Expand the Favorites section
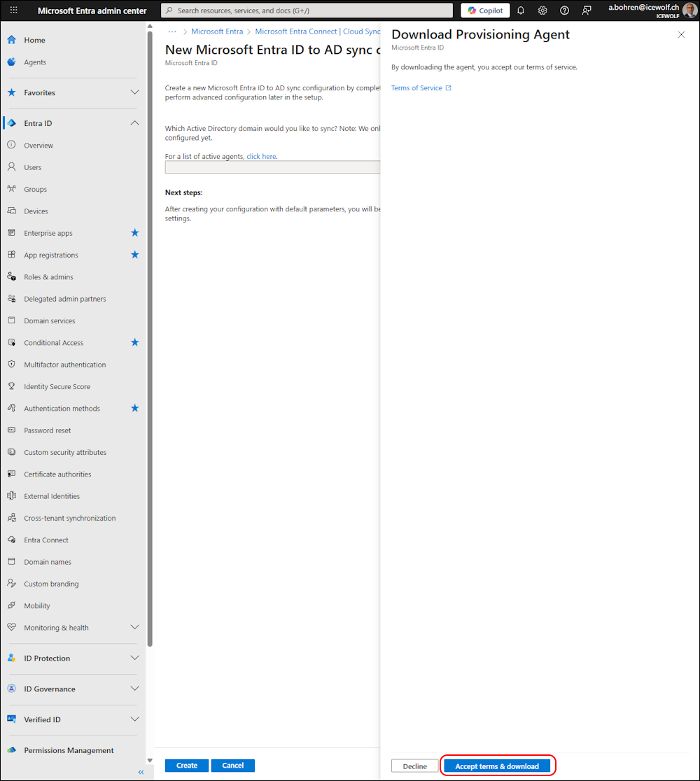 [x=135, y=92]
